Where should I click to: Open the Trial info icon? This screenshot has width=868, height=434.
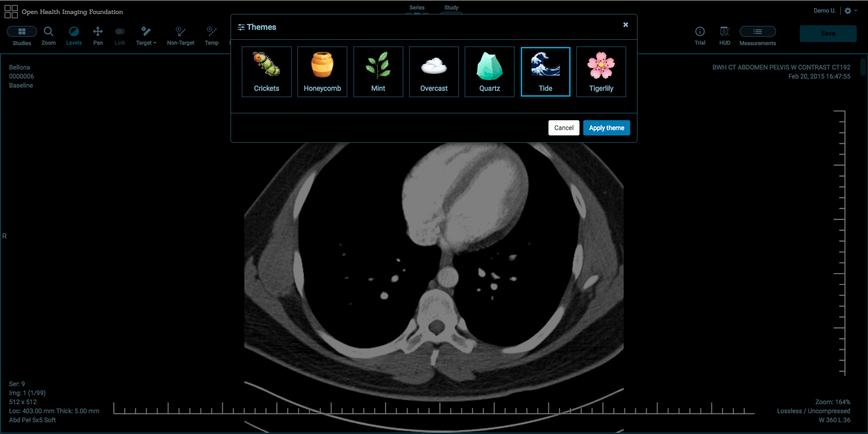pyautogui.click(x=700, y=36)
